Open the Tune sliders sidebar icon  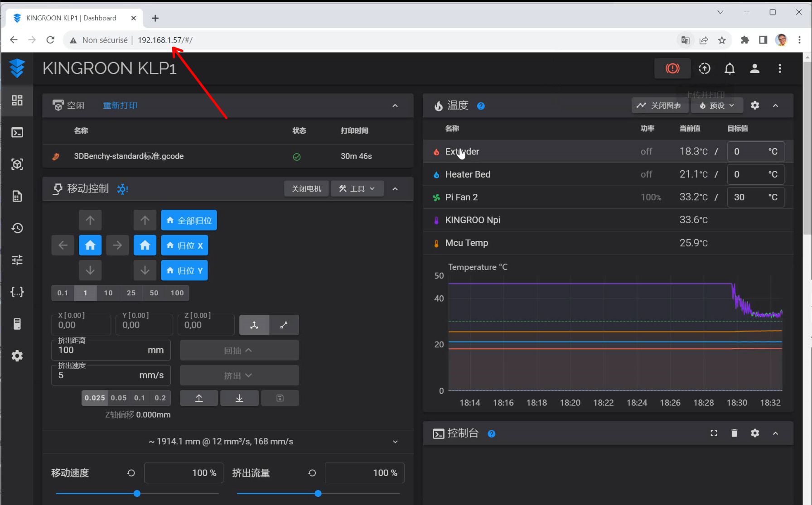[17, 260]
